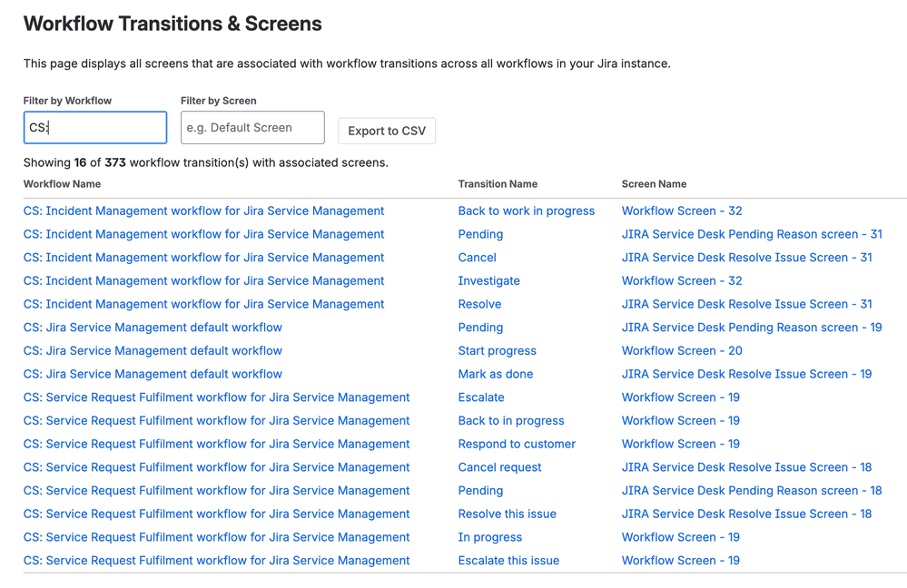
Task: Click the Filter by Screen input field
Action: point(252,128)
